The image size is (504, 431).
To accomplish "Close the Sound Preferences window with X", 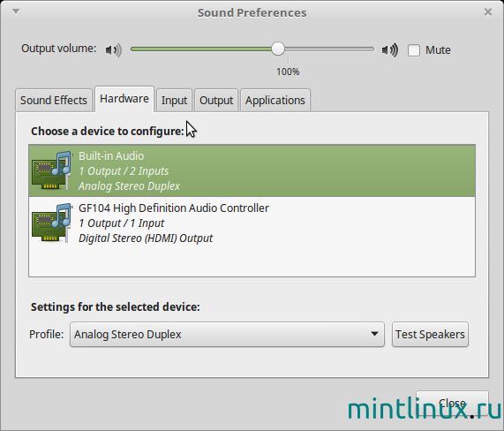I will click(487, 11).
